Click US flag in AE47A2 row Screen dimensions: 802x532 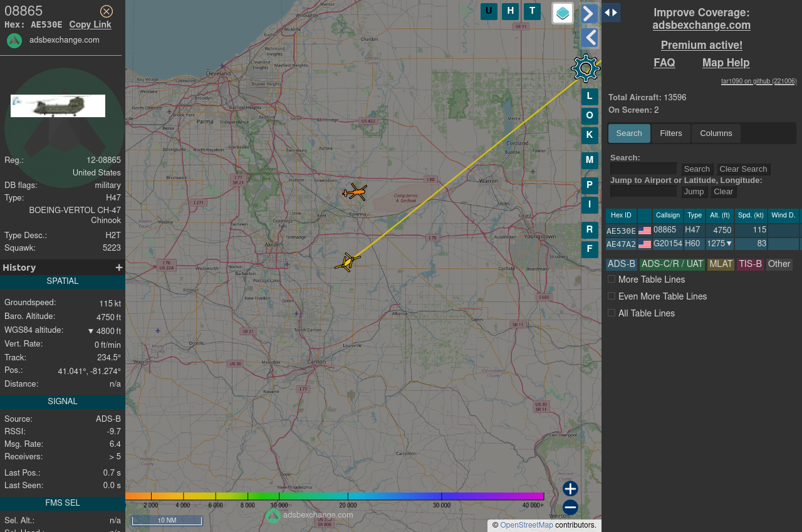[x=645, y=244]
